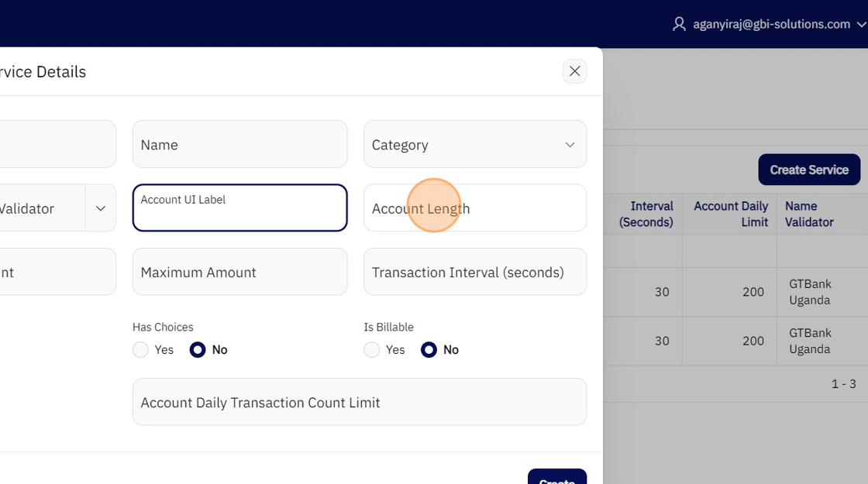Click the Create button in dialog

click(556, 477)
